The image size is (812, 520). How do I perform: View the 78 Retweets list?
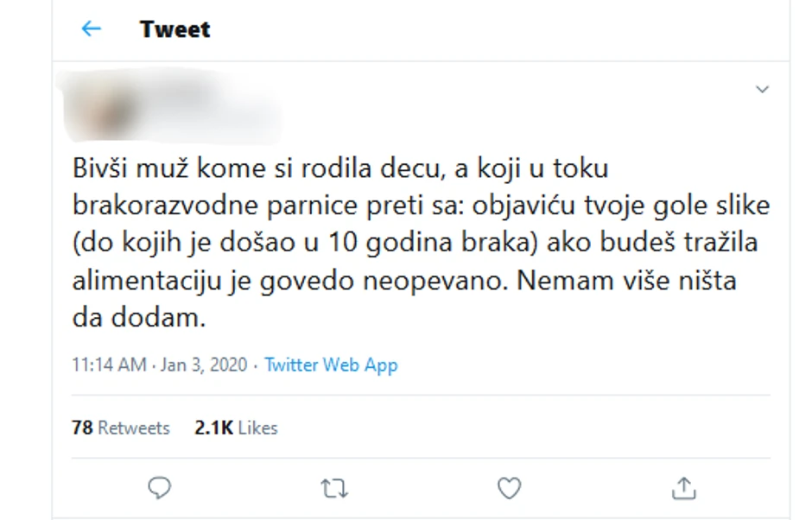tap(121, 427)
